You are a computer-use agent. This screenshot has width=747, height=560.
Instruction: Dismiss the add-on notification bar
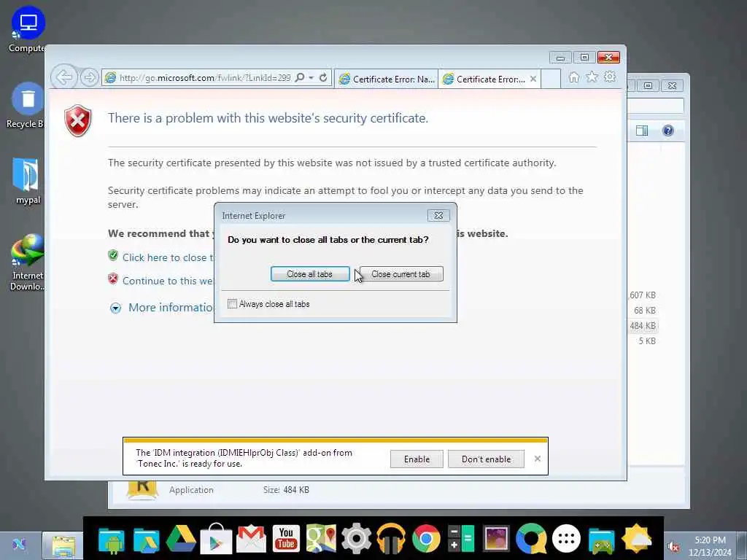coord(538,459)
